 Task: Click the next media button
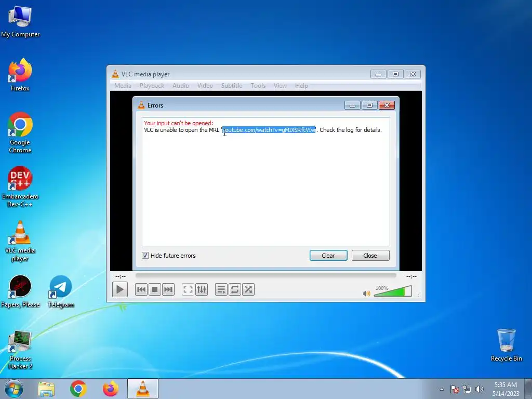(x=168, y=289)
